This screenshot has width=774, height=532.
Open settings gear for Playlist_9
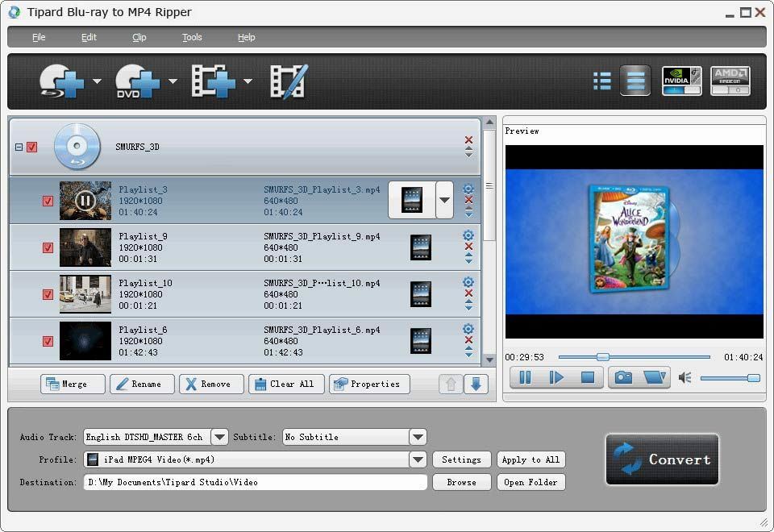coord(468,235)
